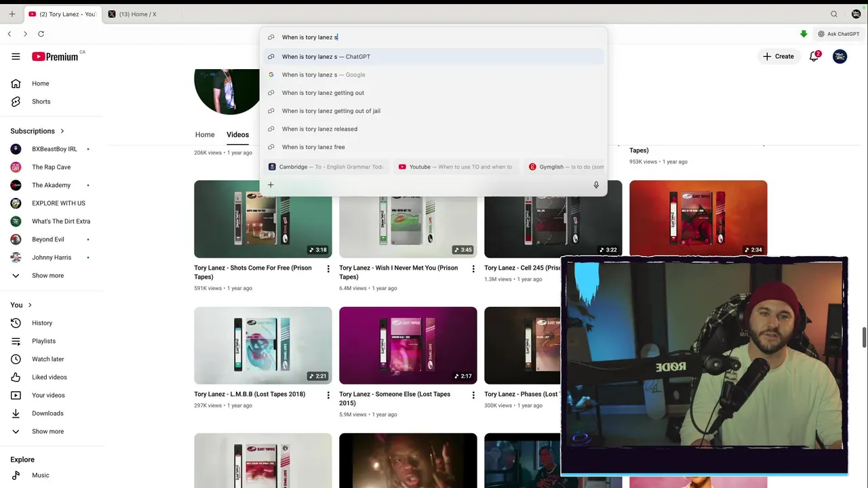Open 'Tory Lanez - Cell 245' video title
Viewport: 868px width, 488px height.
523,268
